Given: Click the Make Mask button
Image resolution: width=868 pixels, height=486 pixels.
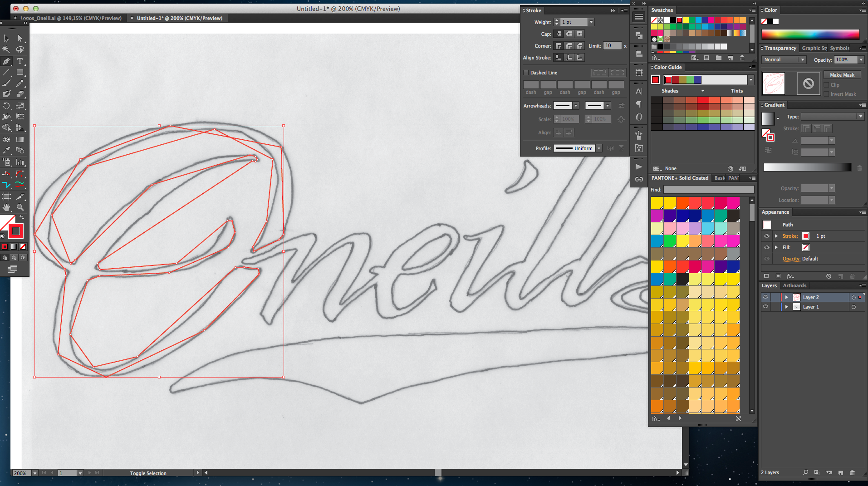Looking at the screenshot, I should pos(842,75).
